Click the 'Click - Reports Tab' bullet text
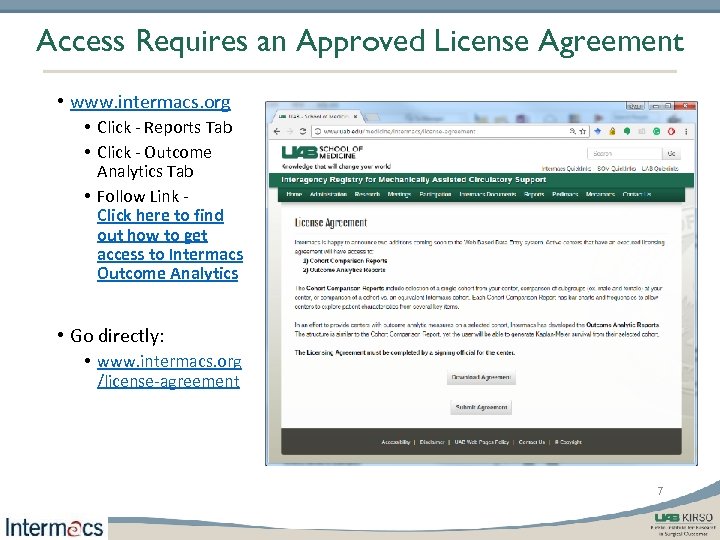The image size is (720, 540). (x=165, y=127)
